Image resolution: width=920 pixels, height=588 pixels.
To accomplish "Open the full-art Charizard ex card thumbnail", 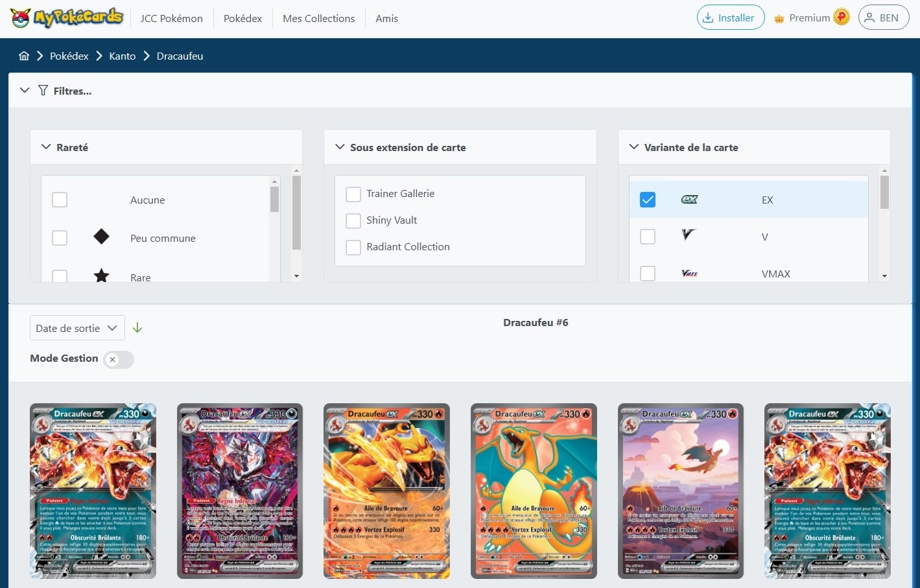I will 534,491.
